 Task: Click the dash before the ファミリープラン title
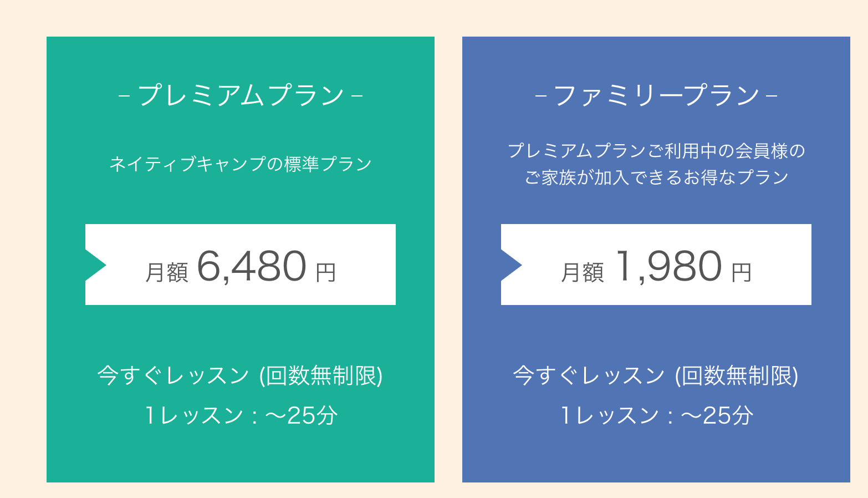pos(541,96)
